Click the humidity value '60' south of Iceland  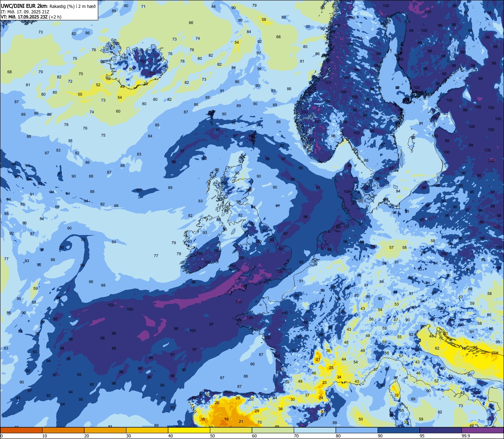[x=118, y=111]
